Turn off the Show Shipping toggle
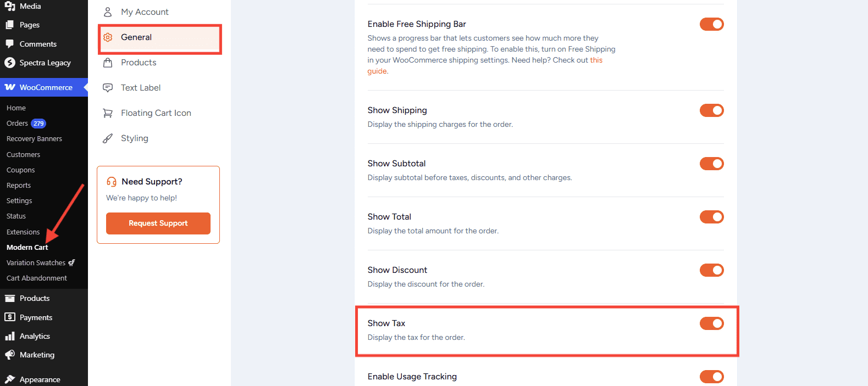Viewport: 868px width, 386px height. click(x=711, y=110)
